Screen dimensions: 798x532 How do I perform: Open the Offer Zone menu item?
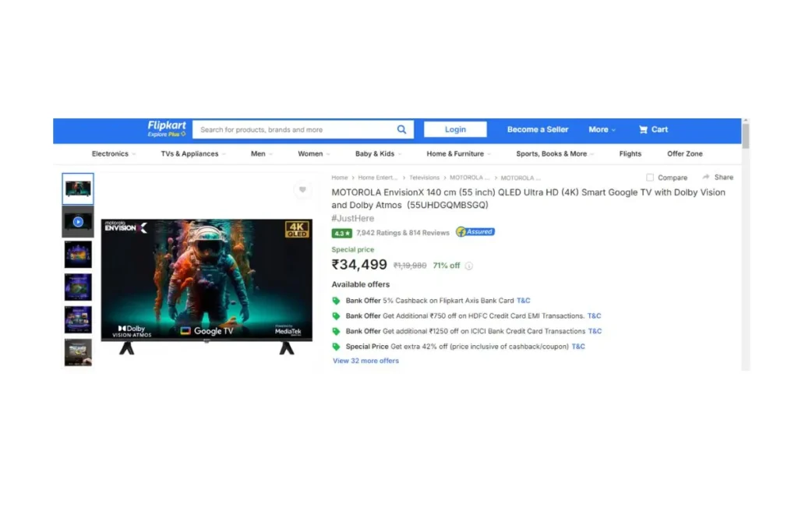(x=684, y=153)
